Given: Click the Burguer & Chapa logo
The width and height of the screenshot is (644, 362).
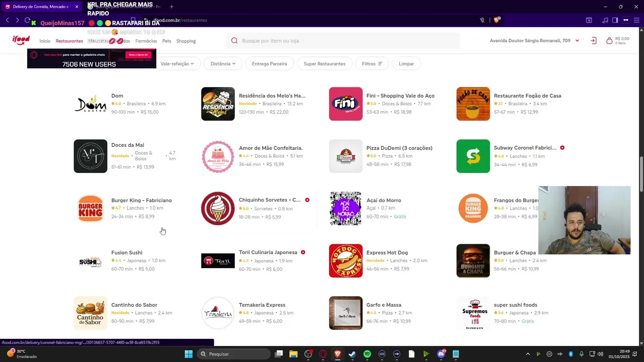Looking at the screenshot, I should tap(473, 261).
